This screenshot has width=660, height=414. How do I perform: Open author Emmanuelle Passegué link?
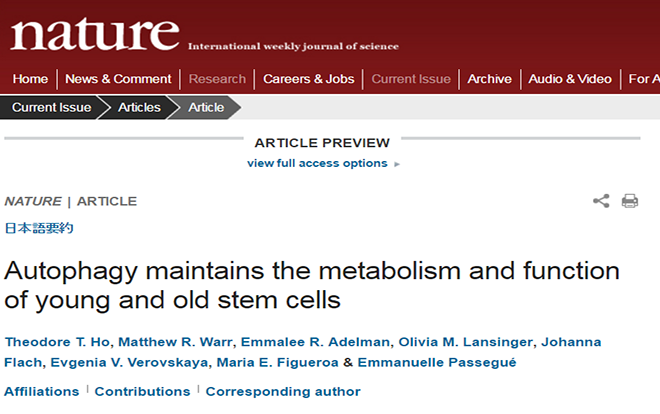tap(437, 362)
